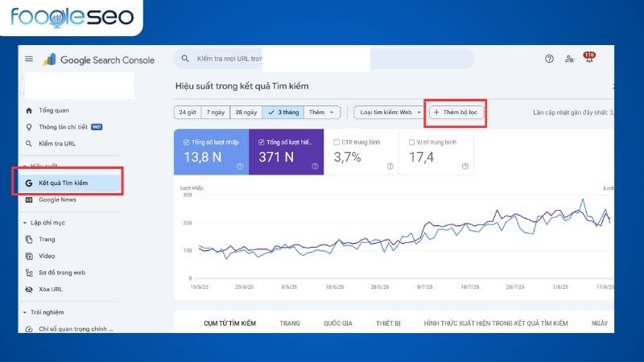
Task: Open Thông tin chi tiết in sidebar
Action: pos(63,127)
